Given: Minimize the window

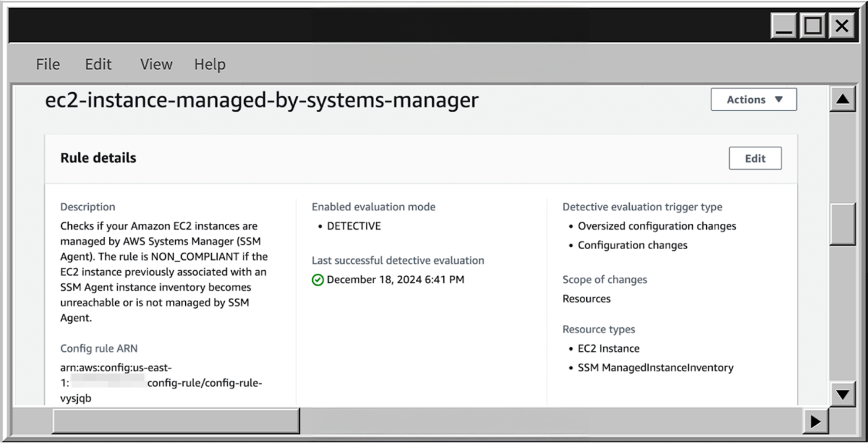Looking at the screenshot, I should click(x=784, y=26).
